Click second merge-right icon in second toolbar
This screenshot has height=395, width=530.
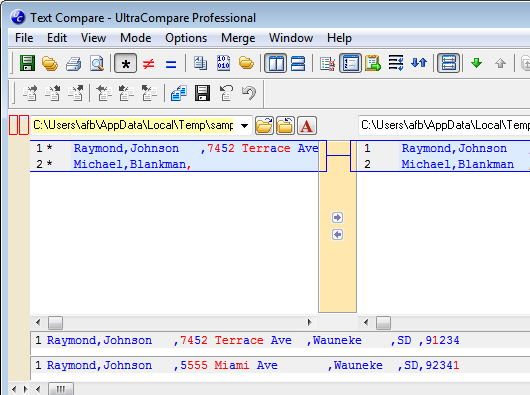coord(53,93)
